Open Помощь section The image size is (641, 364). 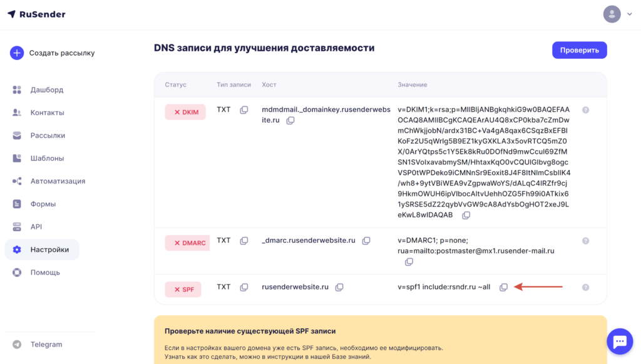45,273
